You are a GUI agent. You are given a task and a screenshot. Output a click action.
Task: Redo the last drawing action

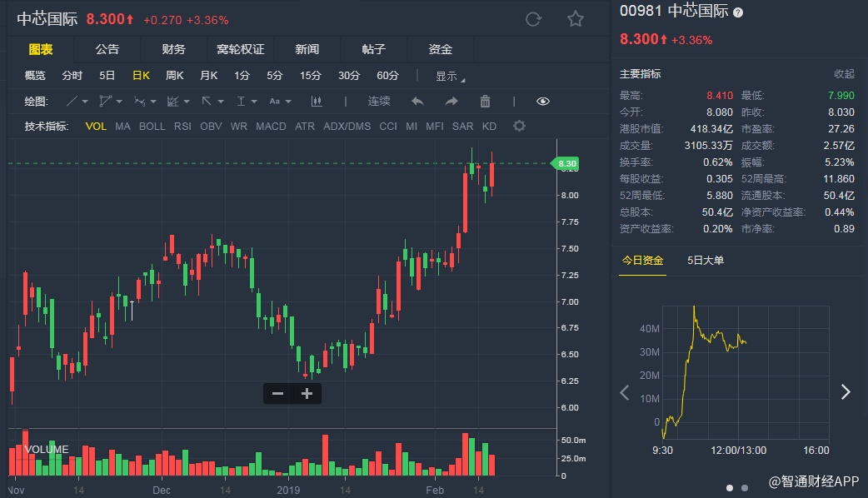pyautogui.click(x=451, y=102)
